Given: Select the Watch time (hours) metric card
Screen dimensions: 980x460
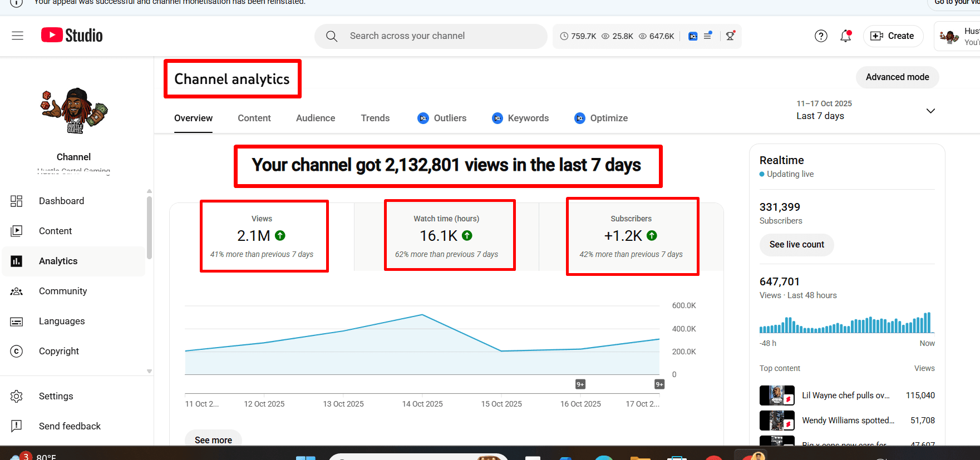Looking at the screenshot, I should tap(446, 237).
